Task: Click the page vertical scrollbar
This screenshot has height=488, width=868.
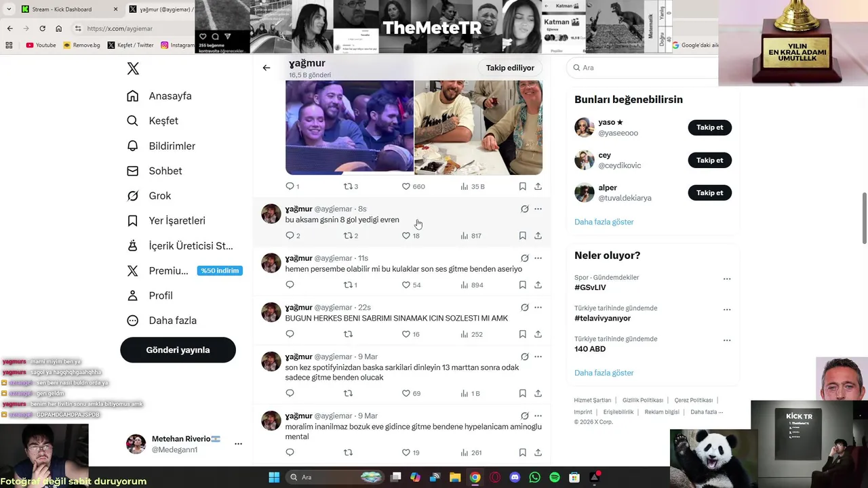Action: (864, 217)
